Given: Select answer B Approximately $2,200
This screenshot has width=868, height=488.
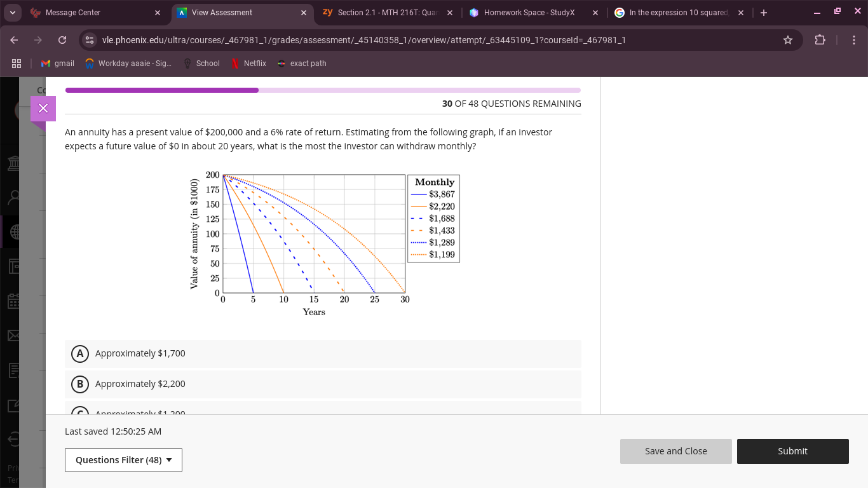Looking at the screenshot, I should click(323, 384).
